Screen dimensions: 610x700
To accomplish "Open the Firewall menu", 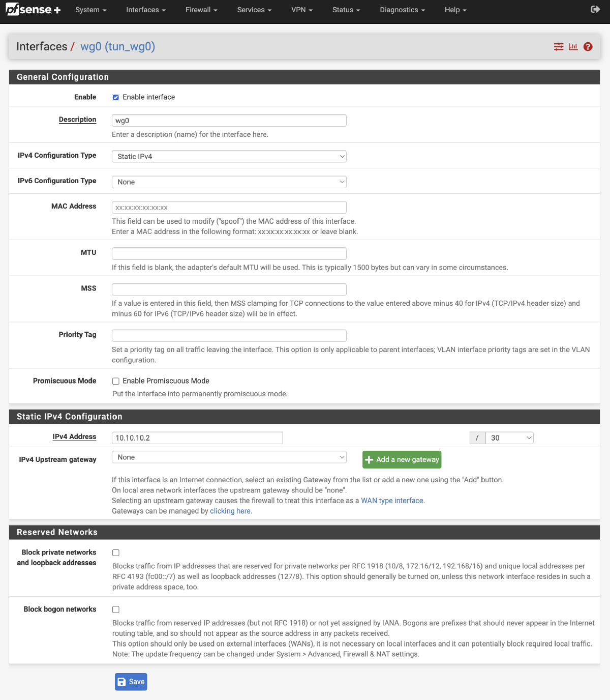I will 201,10.
